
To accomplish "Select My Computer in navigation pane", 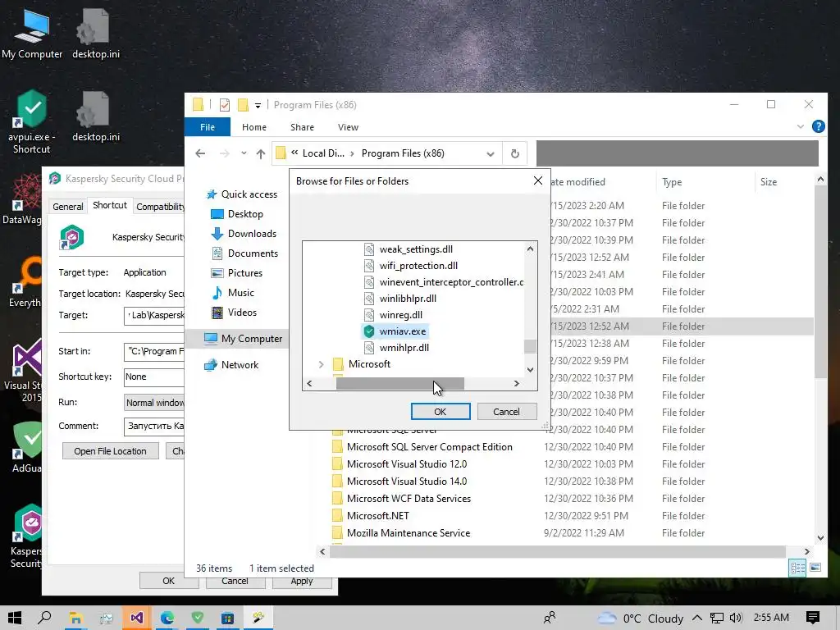I will [x=243, y=339].
